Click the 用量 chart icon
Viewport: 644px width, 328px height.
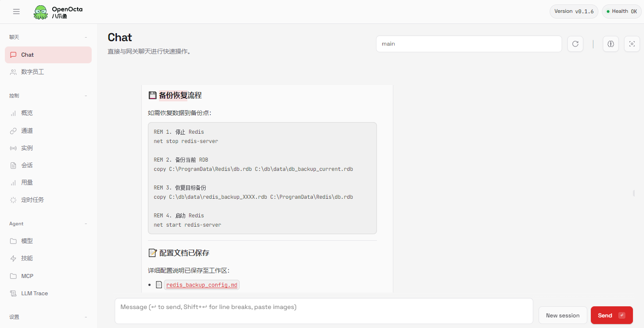pyautogui.click(x=13, y=183)
